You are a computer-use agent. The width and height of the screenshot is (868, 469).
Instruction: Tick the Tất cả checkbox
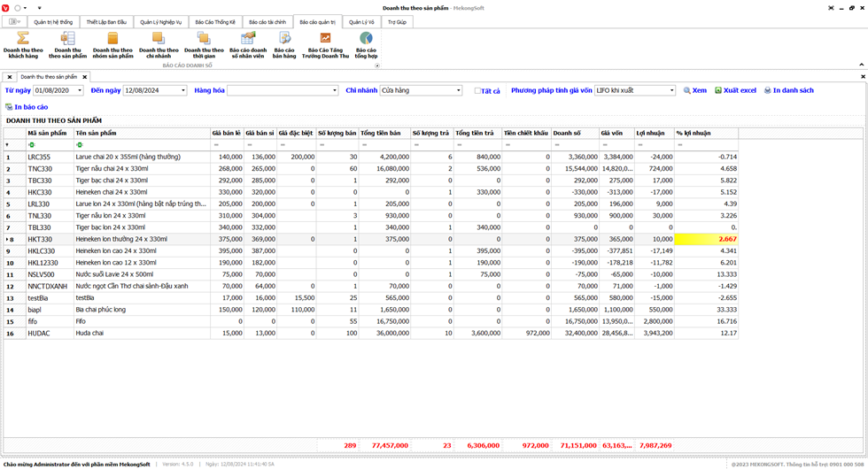tap(478, 90)
